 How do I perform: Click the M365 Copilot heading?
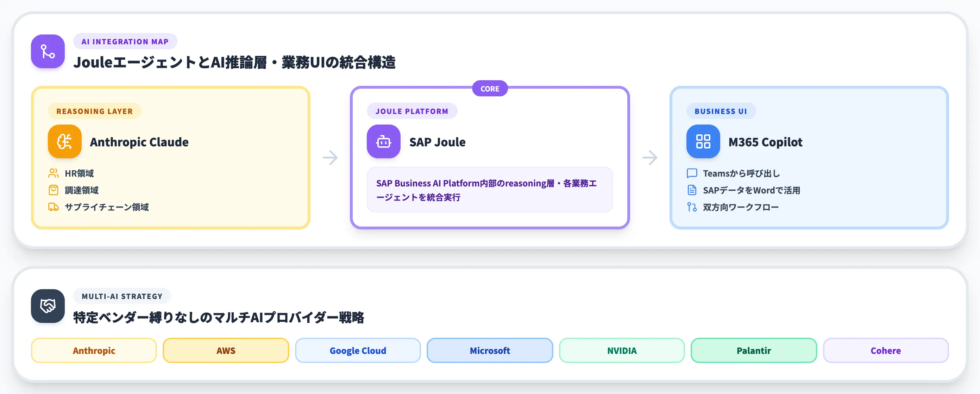tap(765, 142)
